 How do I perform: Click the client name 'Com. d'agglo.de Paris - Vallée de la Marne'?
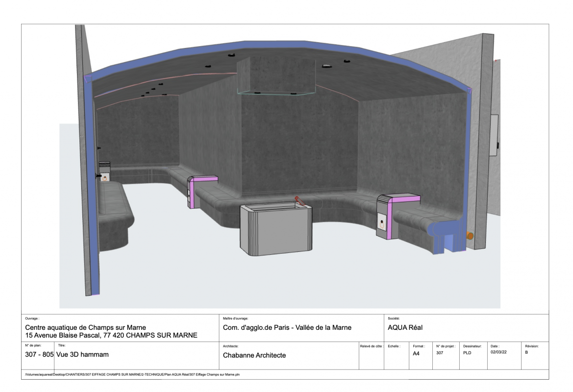coord(287,327)
